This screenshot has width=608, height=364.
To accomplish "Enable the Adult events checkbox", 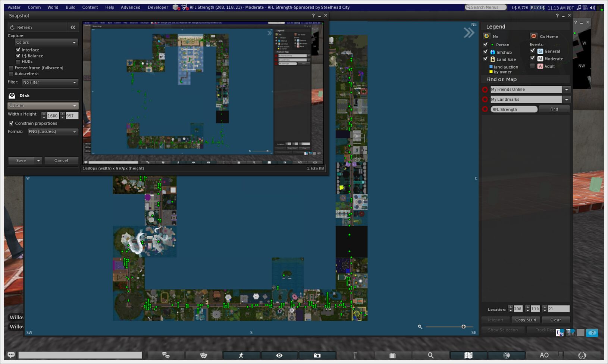I will tap(533, 66).
